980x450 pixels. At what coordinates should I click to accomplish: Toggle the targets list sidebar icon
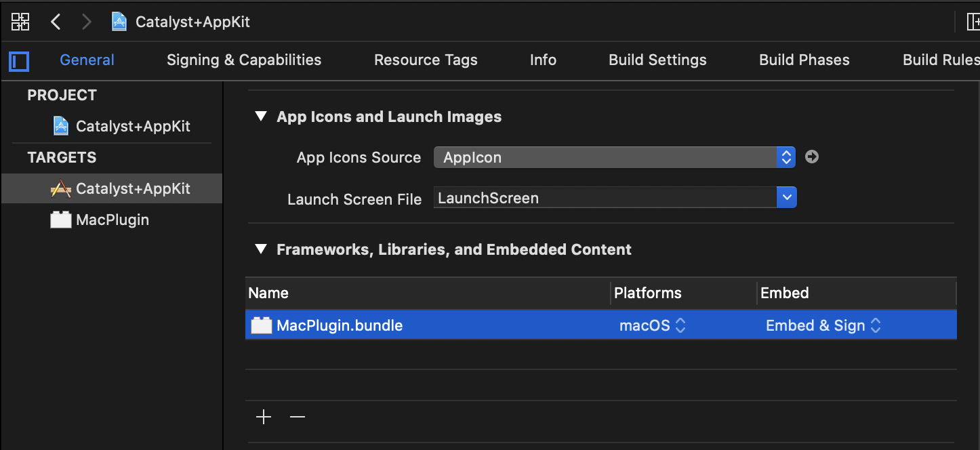click(19, 61)
